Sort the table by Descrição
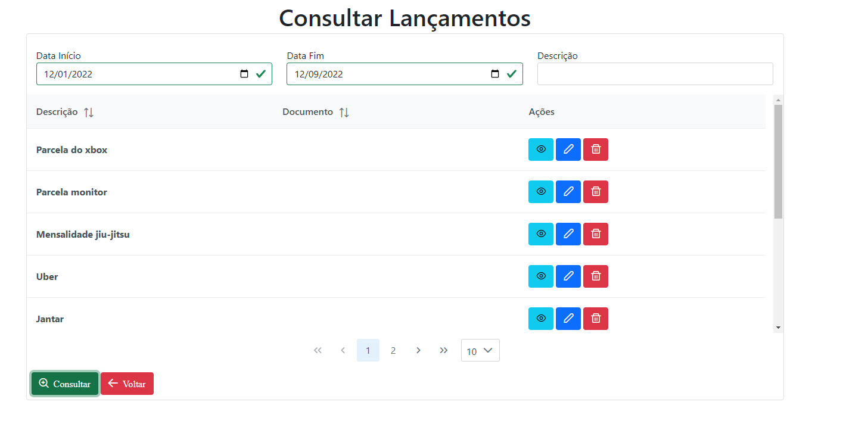868x436 pixels. click(88, 112)
